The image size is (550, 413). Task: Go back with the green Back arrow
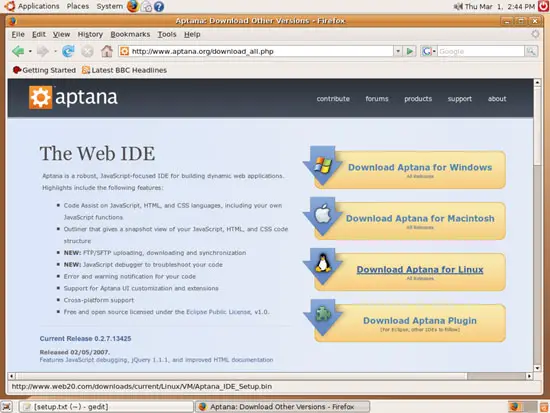(18, 52)
